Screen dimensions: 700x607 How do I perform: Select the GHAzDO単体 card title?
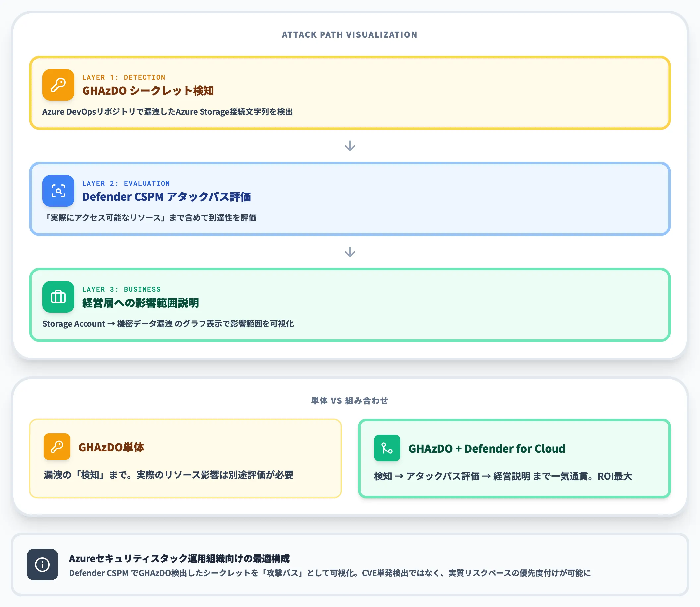pos(111,447)
